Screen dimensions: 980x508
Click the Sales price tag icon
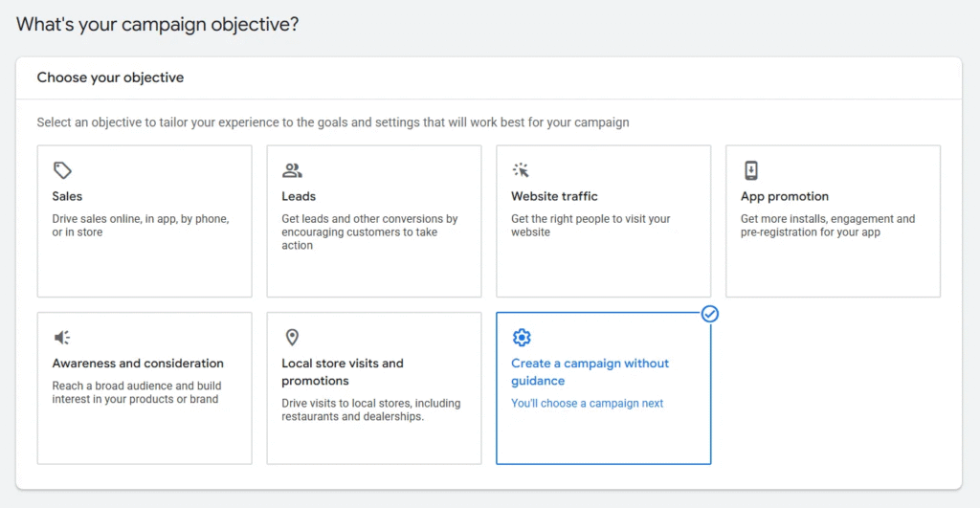tap(62, 170)
